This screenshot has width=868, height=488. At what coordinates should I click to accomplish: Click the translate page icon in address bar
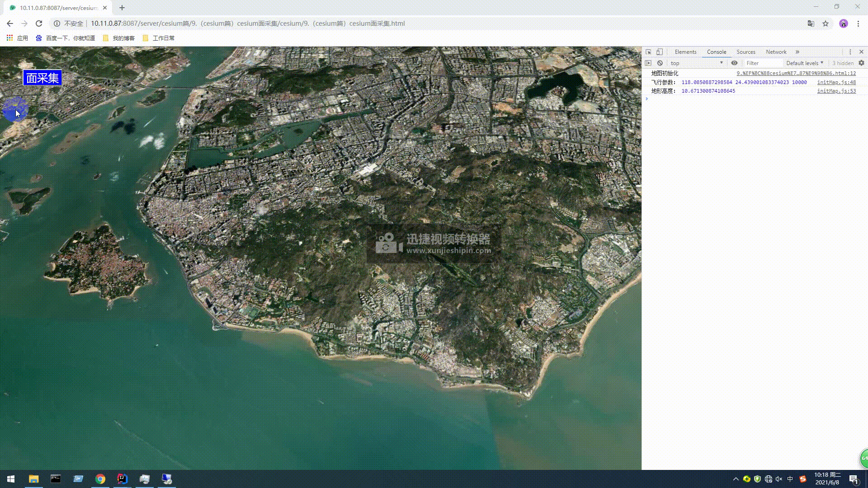tap(811, 23)
